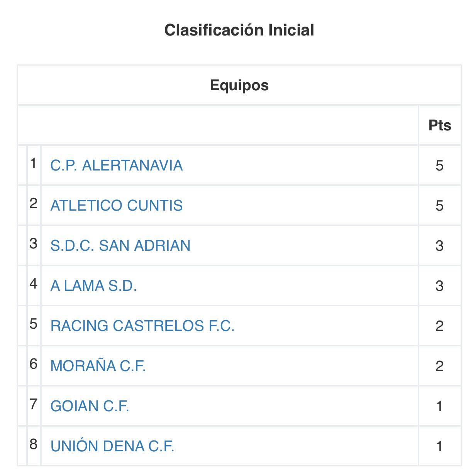Screen dimensions: 466x476
Task: Click the points value for ATLETICO CUNTIS
Action: (x=439, y=206)
